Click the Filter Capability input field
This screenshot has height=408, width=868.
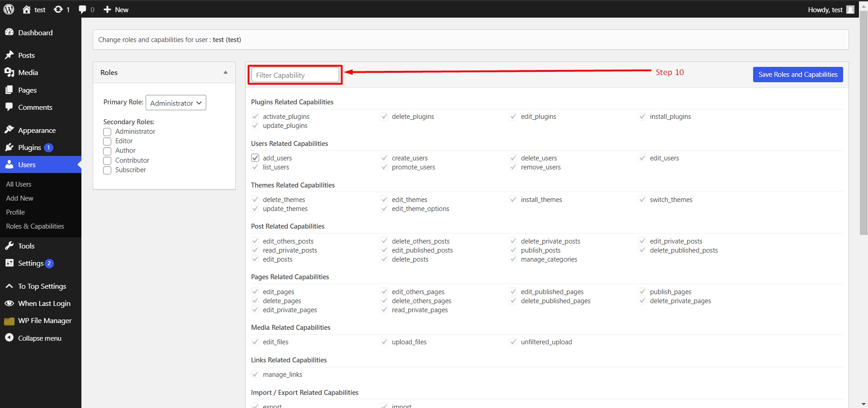pyautogui.click(x=295, y=75)
